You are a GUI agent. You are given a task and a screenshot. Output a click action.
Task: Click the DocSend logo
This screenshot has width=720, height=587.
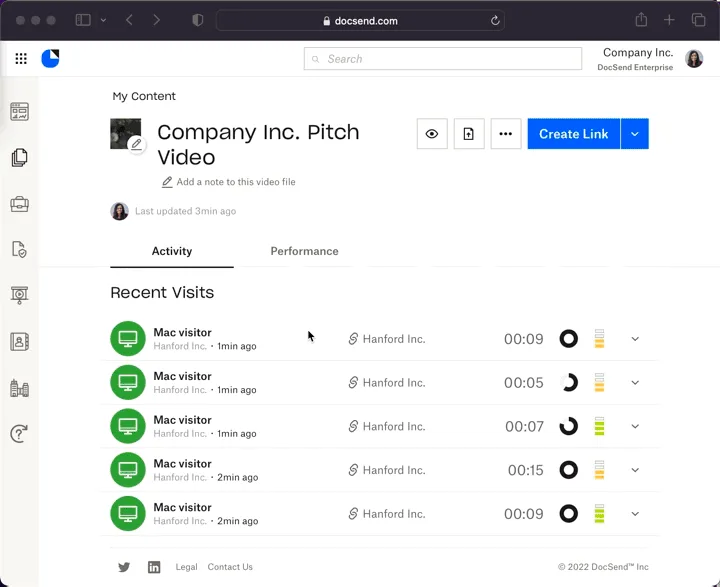(51, 58)
